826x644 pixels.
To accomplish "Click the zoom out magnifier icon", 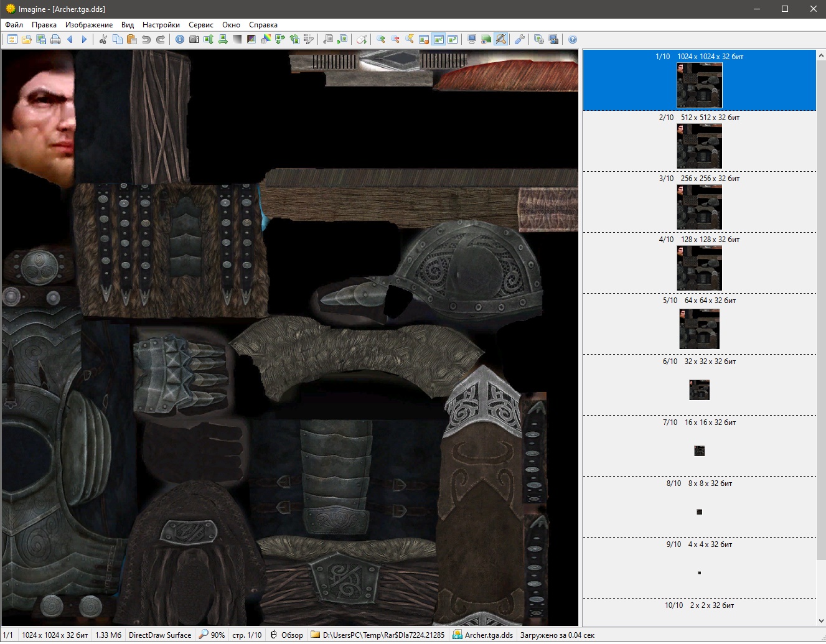I will tap(395, 39).
